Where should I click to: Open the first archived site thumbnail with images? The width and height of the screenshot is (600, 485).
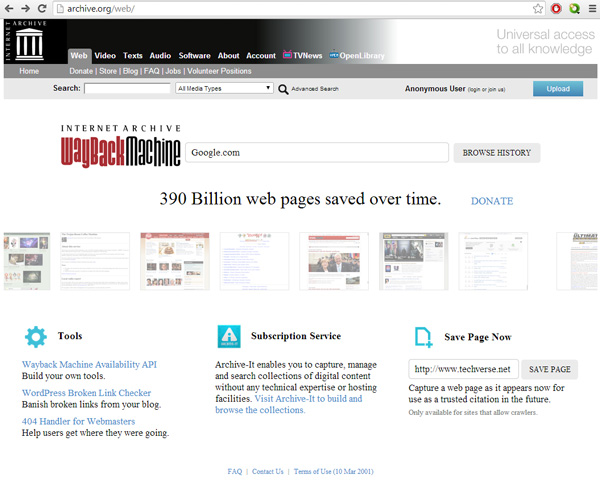tap(27, 261)
